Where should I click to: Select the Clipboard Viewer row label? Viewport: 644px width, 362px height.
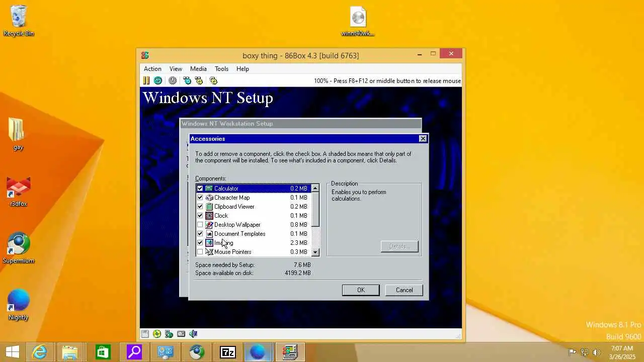pos(234,207)
